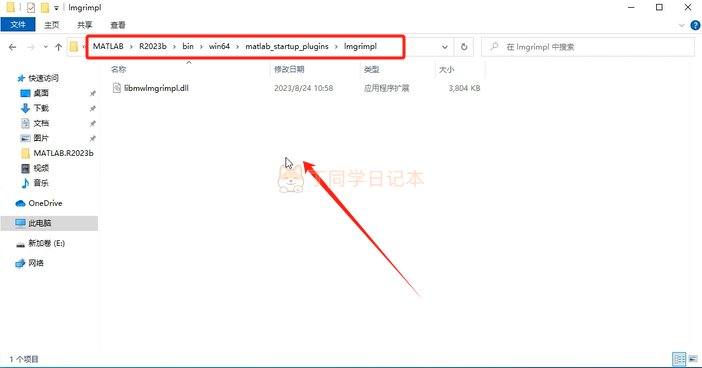The height and width of the screenshot is (368, 702).
Task: Open the 查看 ribbon tab
Action: click(x=118, y=25)
